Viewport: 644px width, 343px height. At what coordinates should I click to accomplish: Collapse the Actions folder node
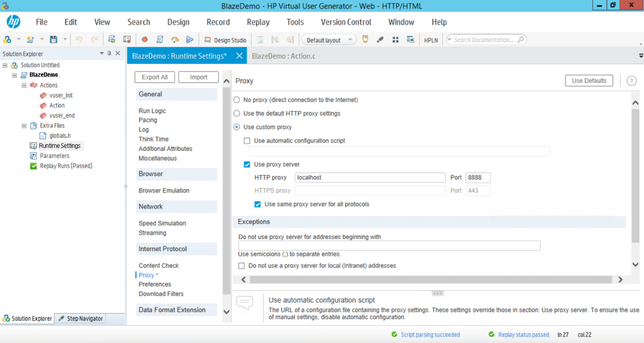pos(24,85)
